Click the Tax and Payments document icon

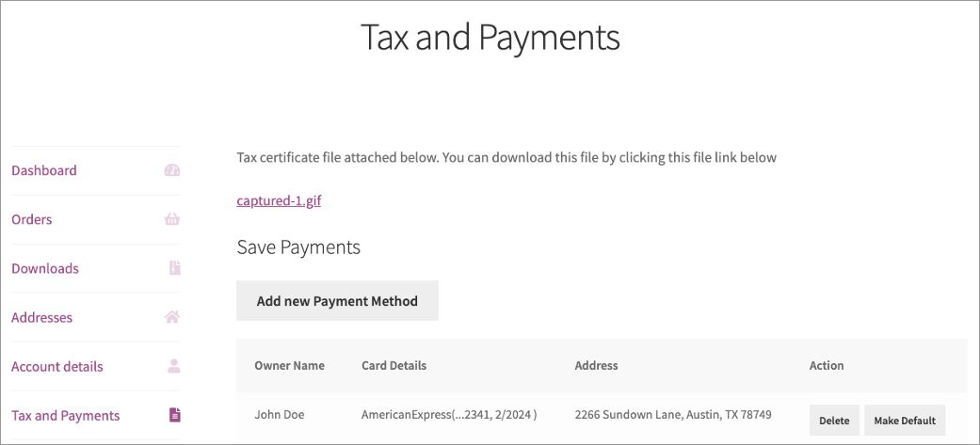(x=175, y=415)
